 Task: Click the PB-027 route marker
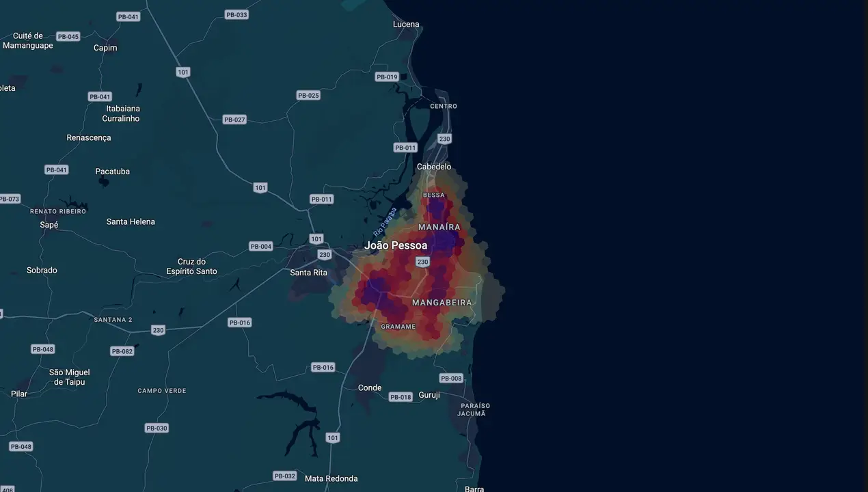point(234,120)
